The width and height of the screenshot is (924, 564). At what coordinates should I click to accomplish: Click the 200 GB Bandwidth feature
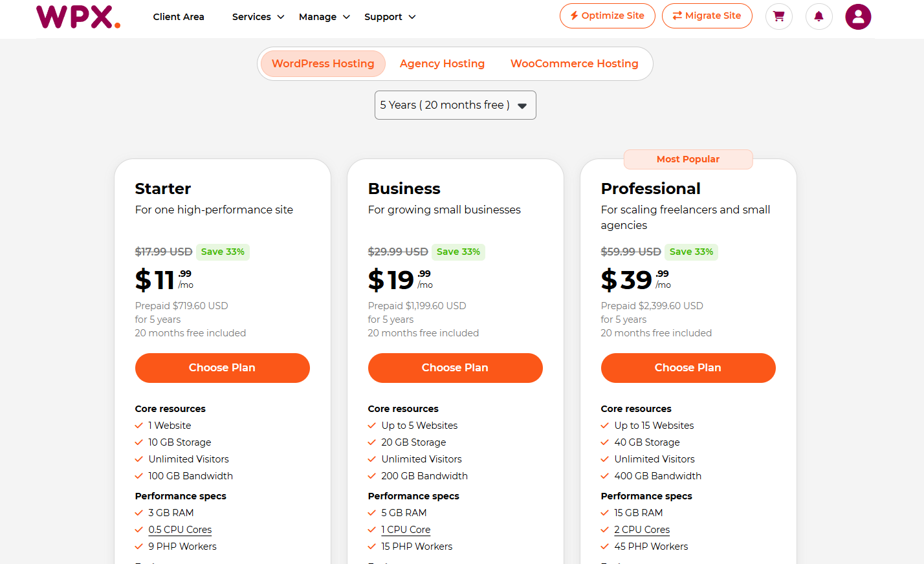[x=424, y=476]
